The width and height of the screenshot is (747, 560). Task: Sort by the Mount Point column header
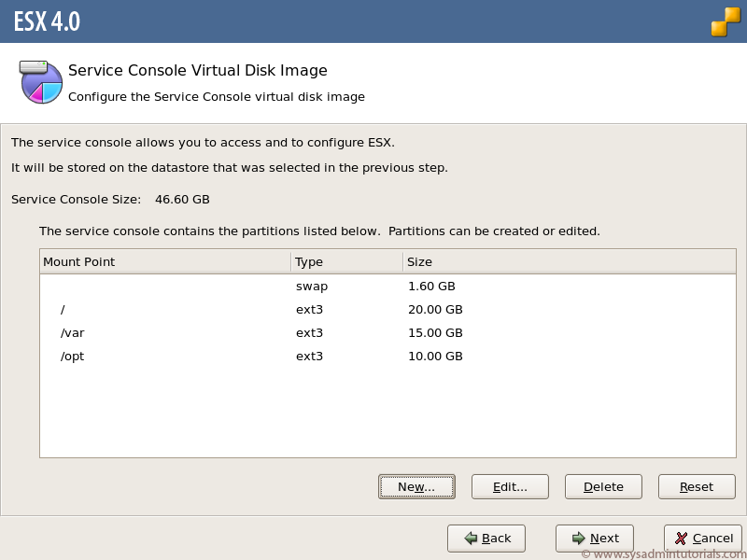coord(165,262)
